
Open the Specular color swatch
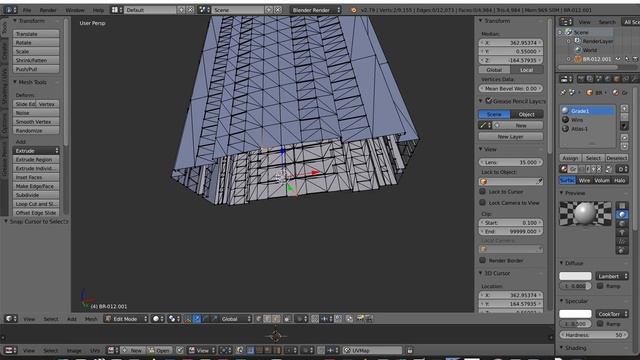575,314
